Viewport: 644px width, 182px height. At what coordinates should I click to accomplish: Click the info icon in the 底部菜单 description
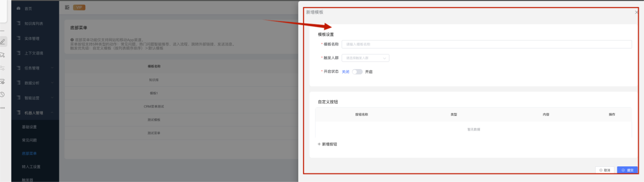point(72,39)
